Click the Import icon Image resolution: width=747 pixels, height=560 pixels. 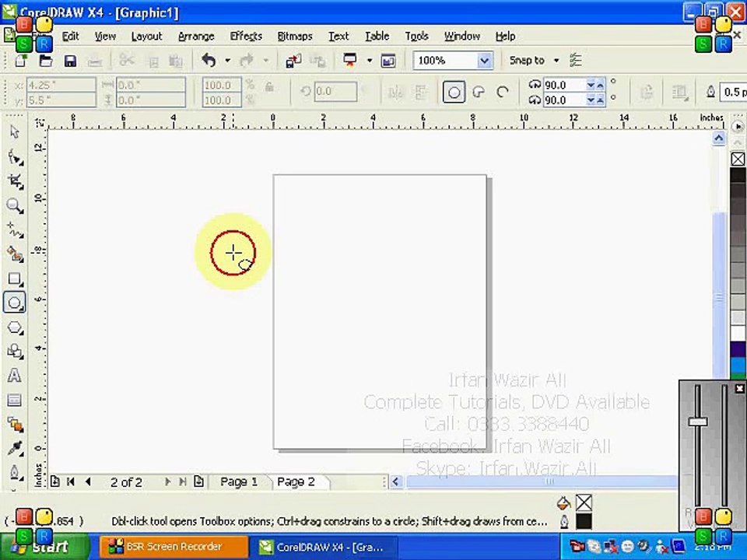(293, 61)
